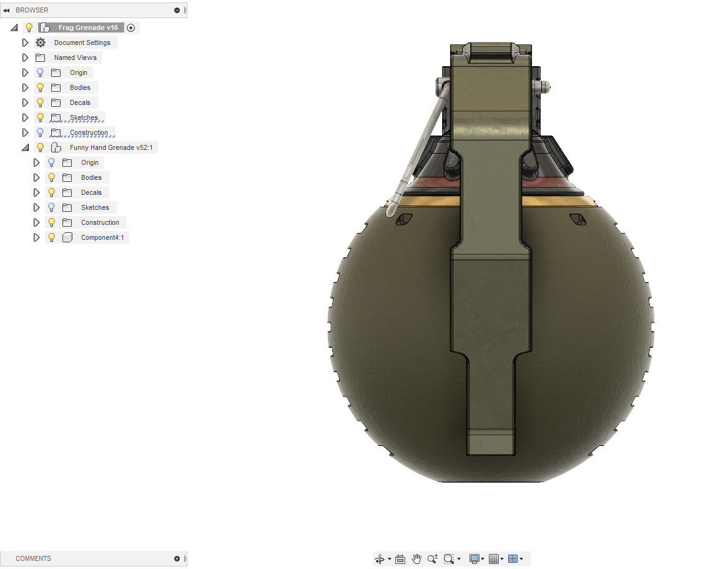
Task: Hide the Funny Hand Grenade v52:1 component
Action: pos(39,147)
